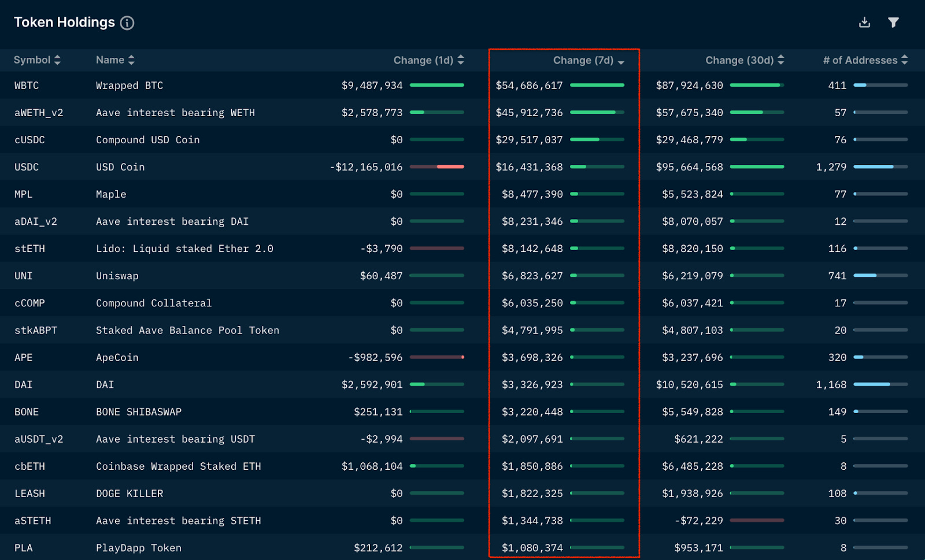This screenshot has width=925, height=560.
Task: Click the $29,517,037 7d change value
Action: (529, 140)
